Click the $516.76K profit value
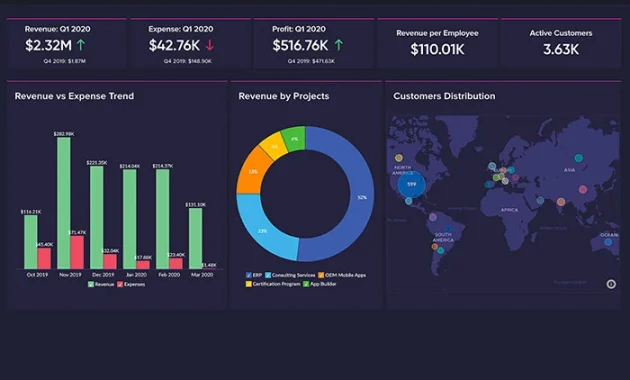 pyautogui.click(x=300, y=45)
